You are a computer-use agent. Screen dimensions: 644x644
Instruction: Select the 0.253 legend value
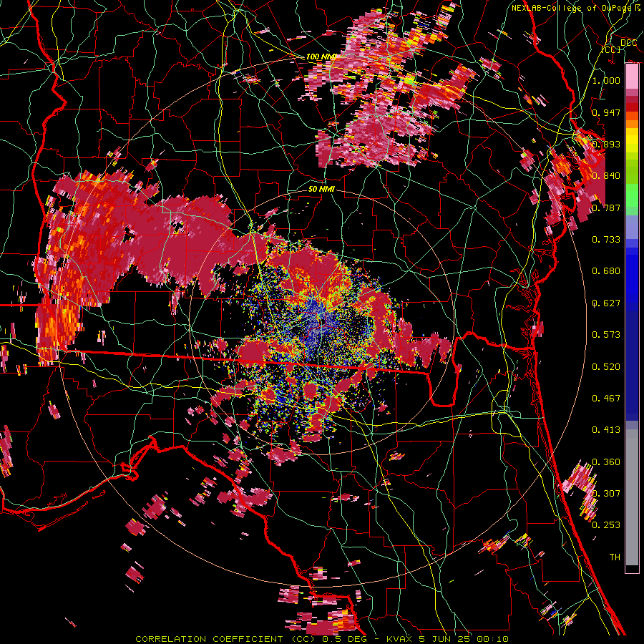point(606,525)
